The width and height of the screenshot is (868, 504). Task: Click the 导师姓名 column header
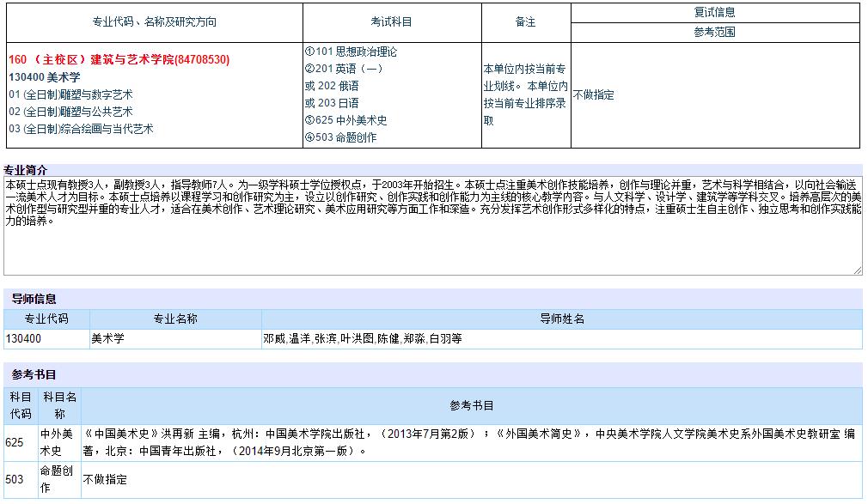[x=562, y=319]
